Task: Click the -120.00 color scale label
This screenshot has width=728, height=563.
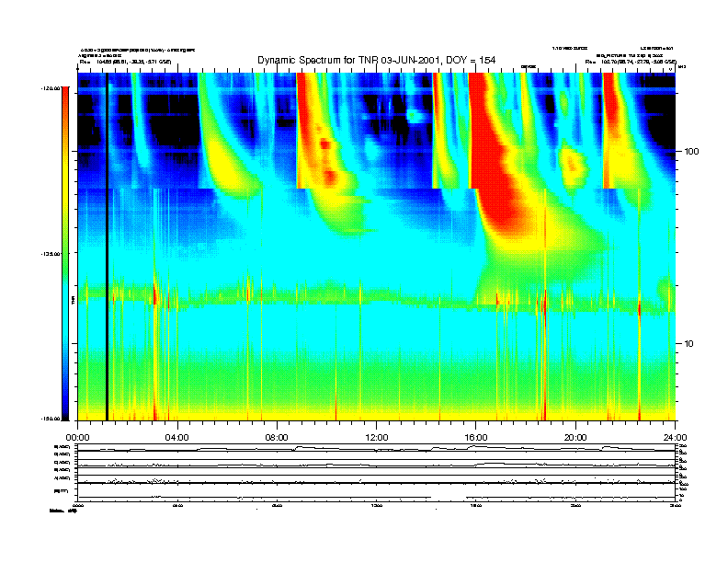Action: pos(51,87)
